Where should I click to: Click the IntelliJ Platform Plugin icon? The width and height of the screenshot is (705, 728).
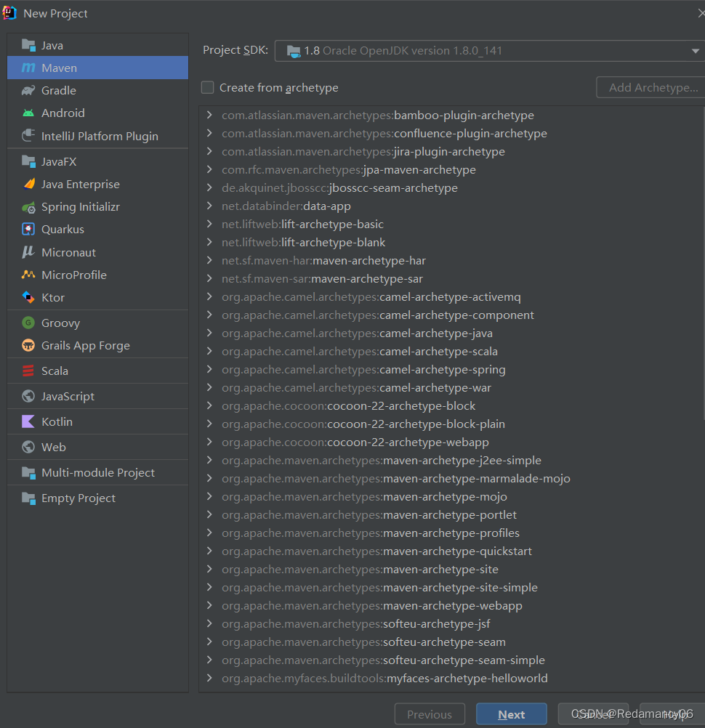point(28,136)
